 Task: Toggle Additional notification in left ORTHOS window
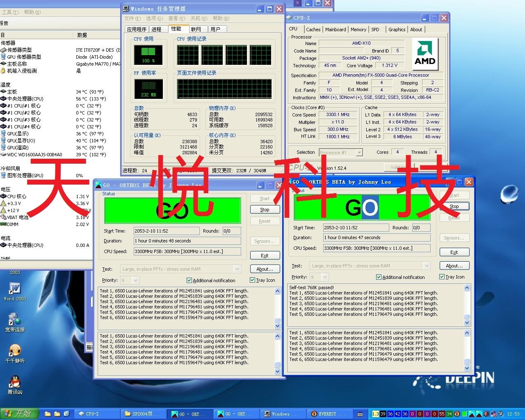(x=189, y=281)
